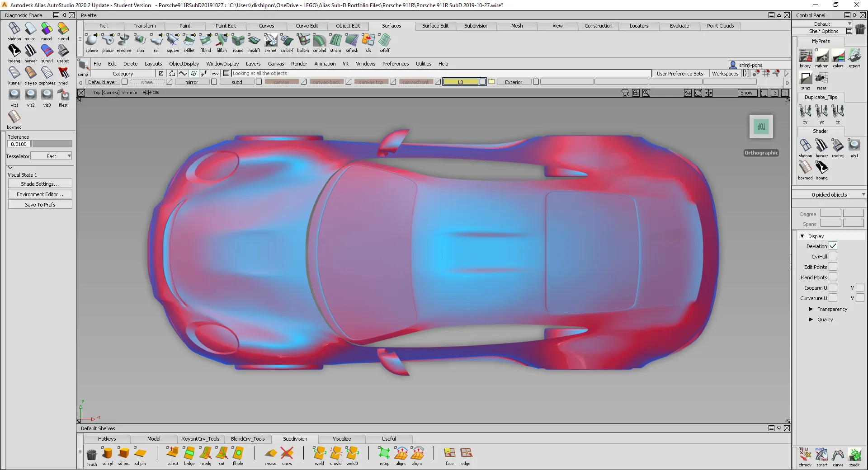Pick the rail surface tool
The width and height of the screenshot is (868, 470).
(156, 40)
